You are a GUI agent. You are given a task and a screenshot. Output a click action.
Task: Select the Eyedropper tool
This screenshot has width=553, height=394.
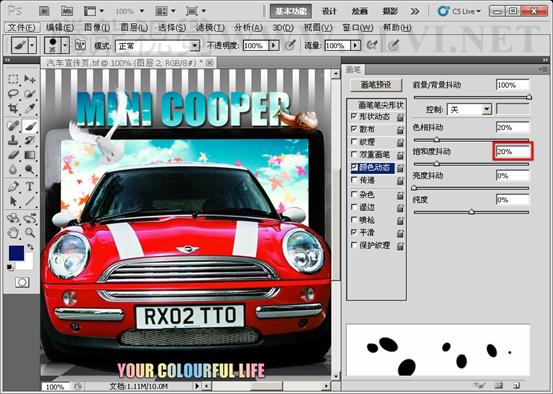tap(30, 108)
